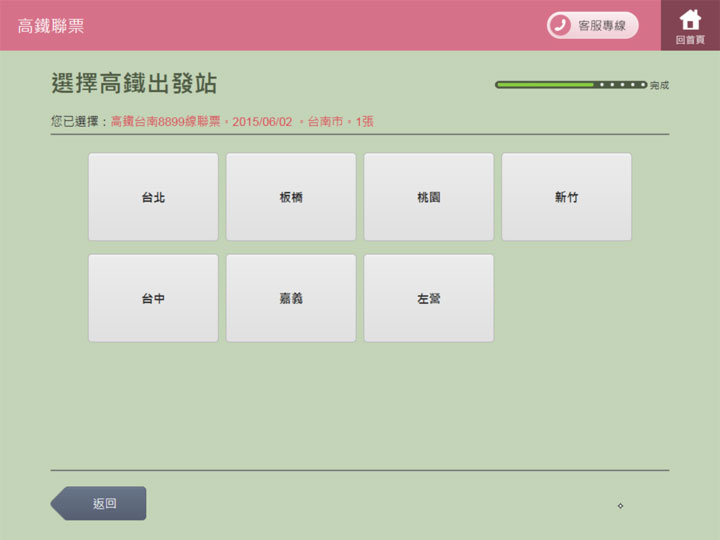Pick 桃園 as the HSR departure station
The width and height of the screenshot is (720, 540).
[428, 197]
